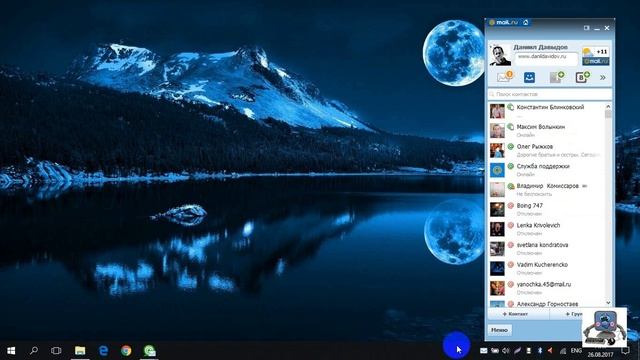Click the Служба поддержки avatar thumbnail

coord(497,170)
